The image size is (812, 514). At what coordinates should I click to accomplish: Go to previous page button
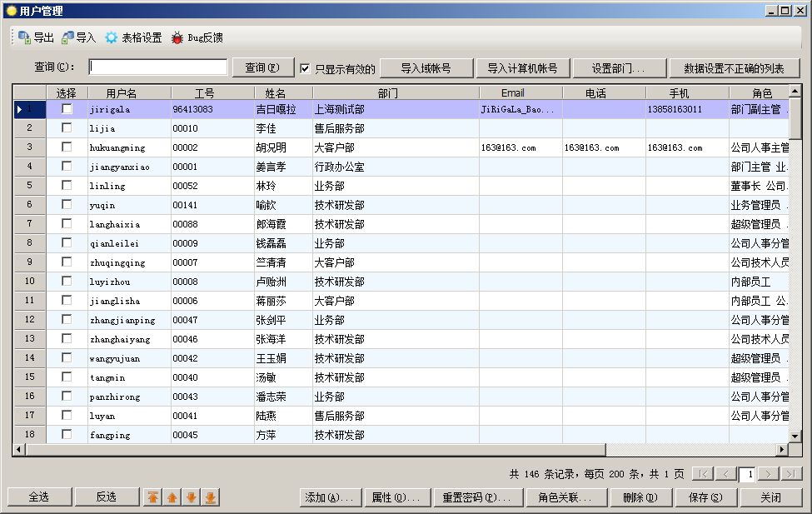(725, 473)
